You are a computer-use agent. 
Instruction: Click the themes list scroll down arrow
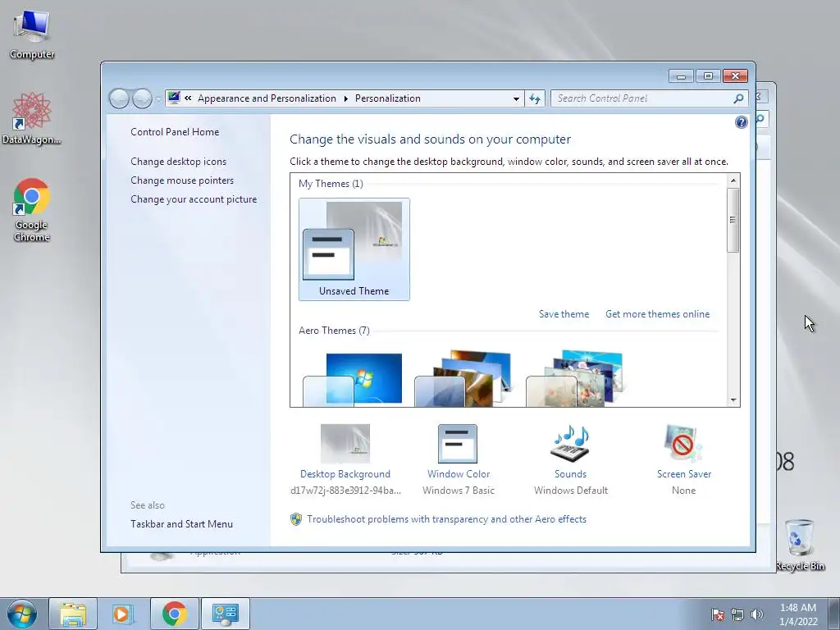coord(733,400)
